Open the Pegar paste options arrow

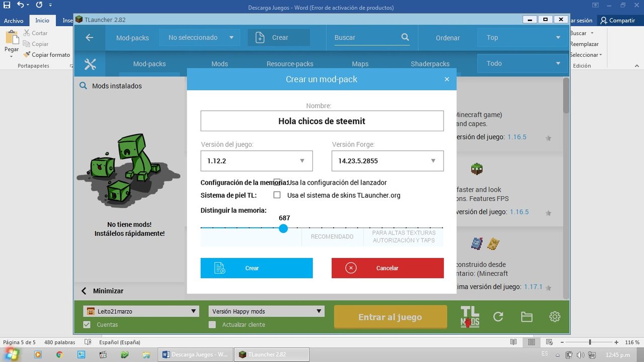point(11,56)
